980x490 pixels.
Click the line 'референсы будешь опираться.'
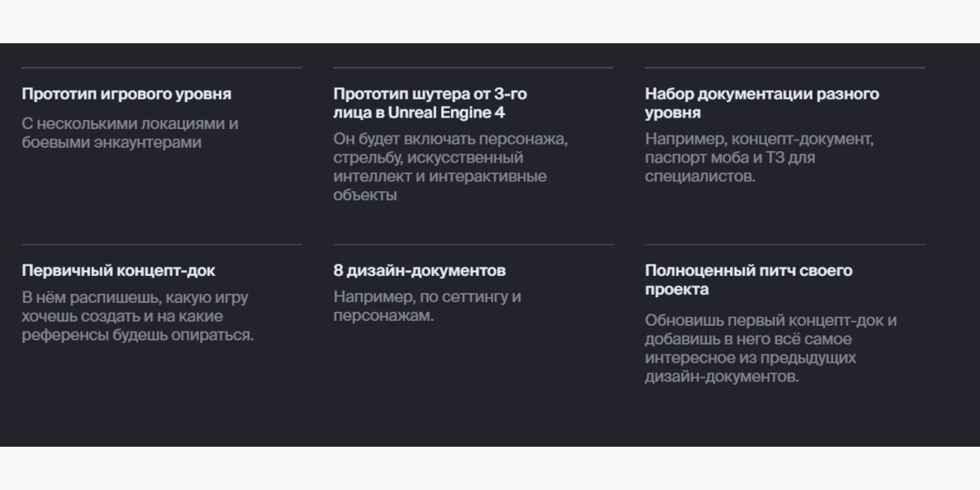[x=138, y=335]
